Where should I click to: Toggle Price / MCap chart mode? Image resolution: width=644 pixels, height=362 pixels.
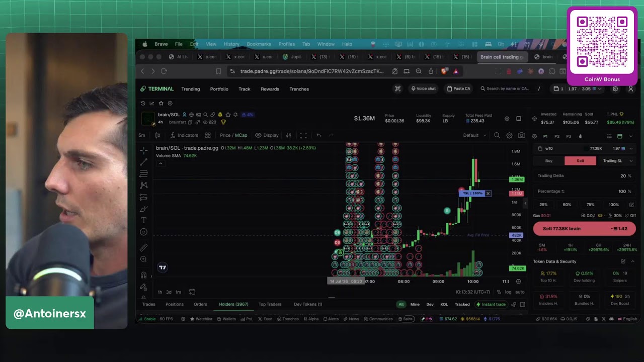(x=233, y=135)
